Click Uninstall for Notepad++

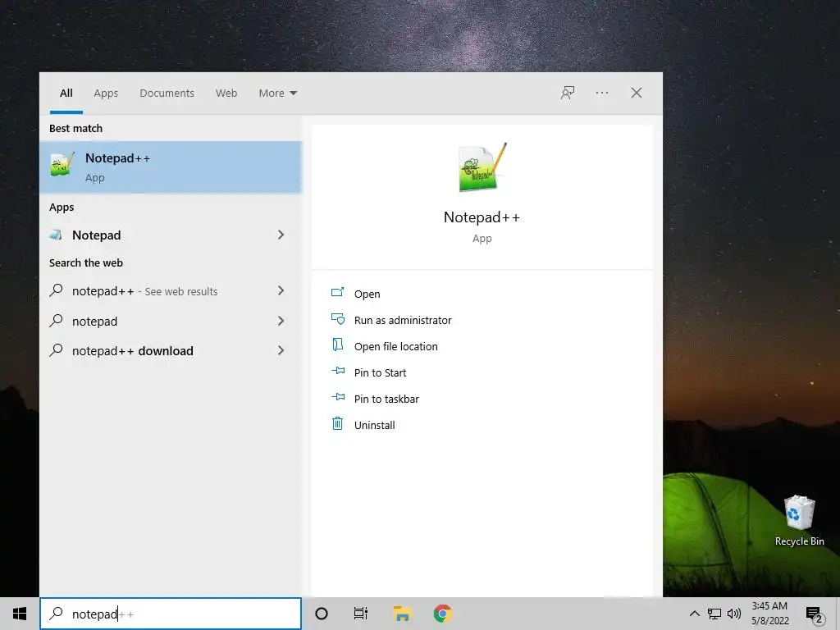pyautogui.click(x=363, y=425)
